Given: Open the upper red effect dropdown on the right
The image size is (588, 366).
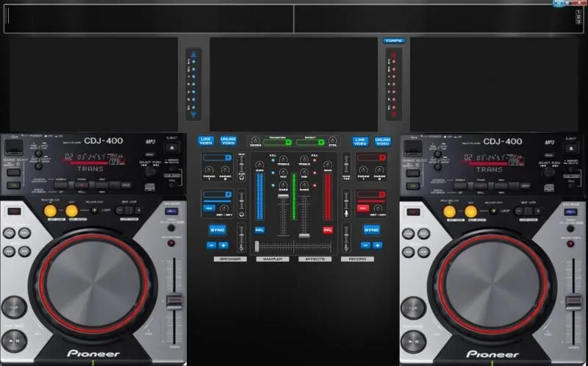Looking at the screenshot, I should tap(371, 157).
